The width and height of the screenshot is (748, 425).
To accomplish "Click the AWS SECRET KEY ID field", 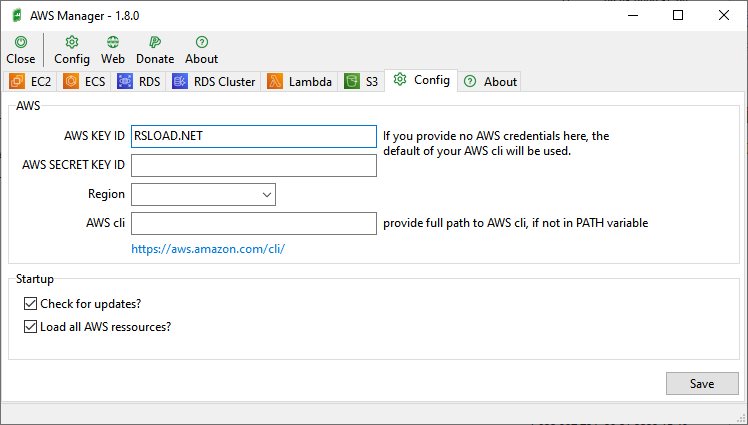I will (x=254, y=166).
